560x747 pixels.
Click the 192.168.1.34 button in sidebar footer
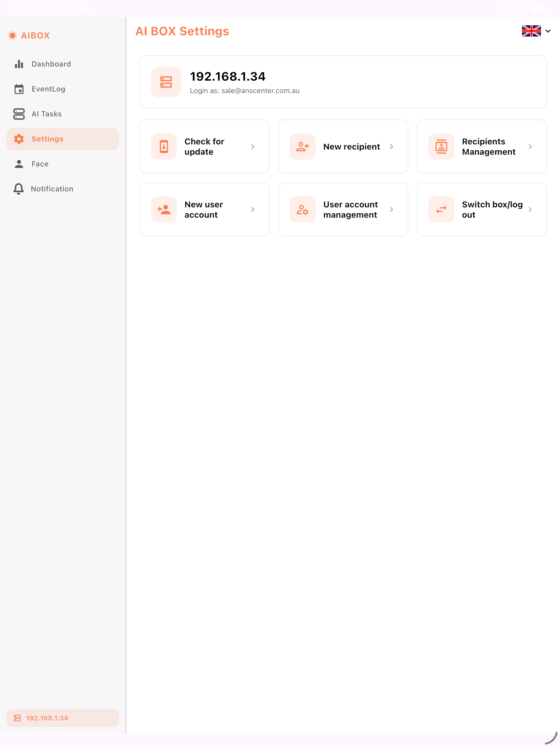point(63,718)
